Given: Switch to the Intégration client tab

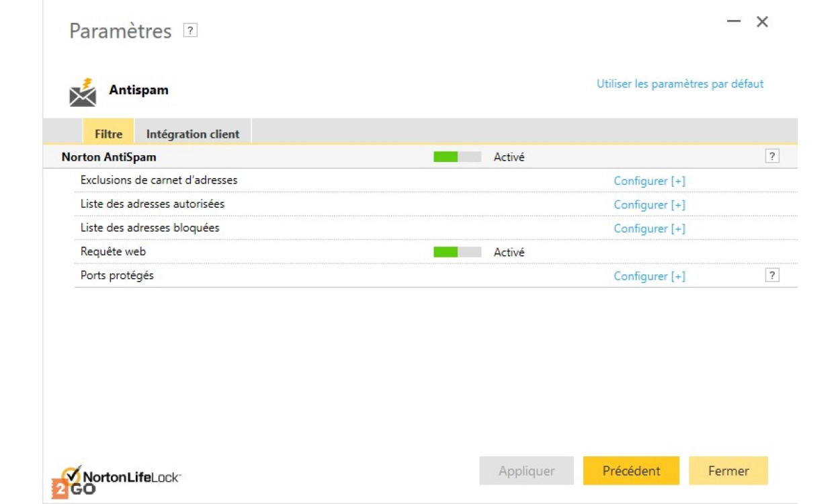Looking at the screenshot, I should [193, 134].
